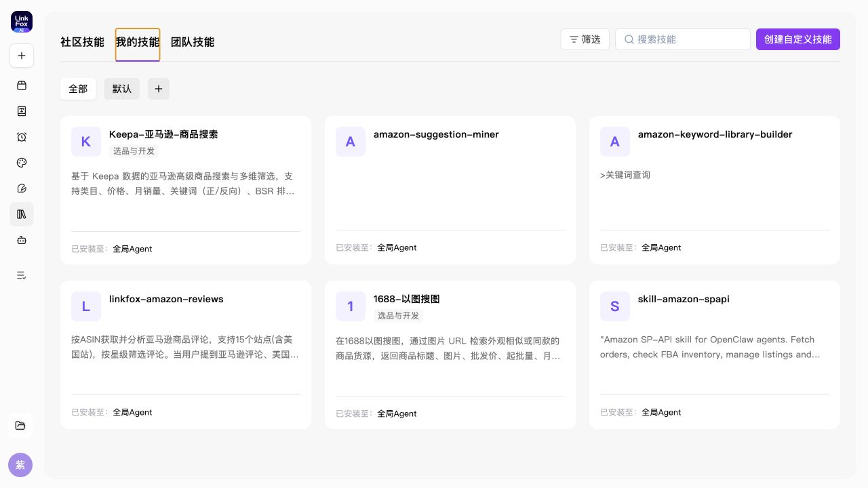This screenshot has height=488, width=868.
Task: Click the S icon of skill-amazon-spapi
Action: (615, 306)
